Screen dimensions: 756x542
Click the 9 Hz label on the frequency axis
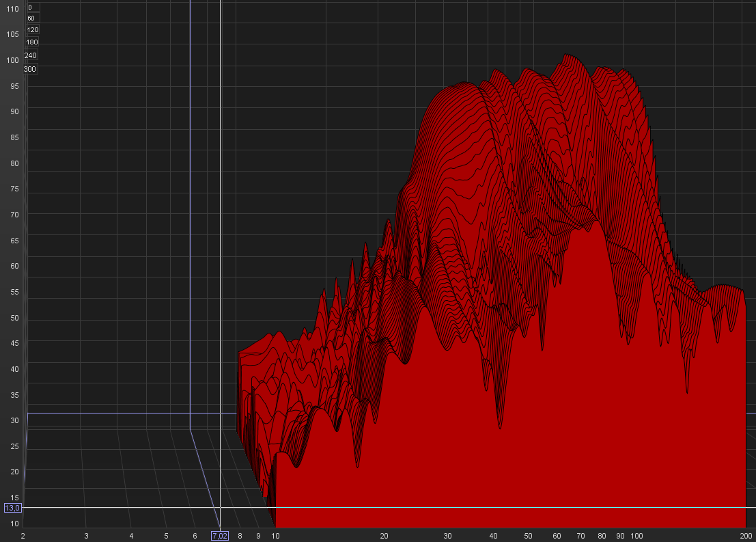tap(258, 536)
